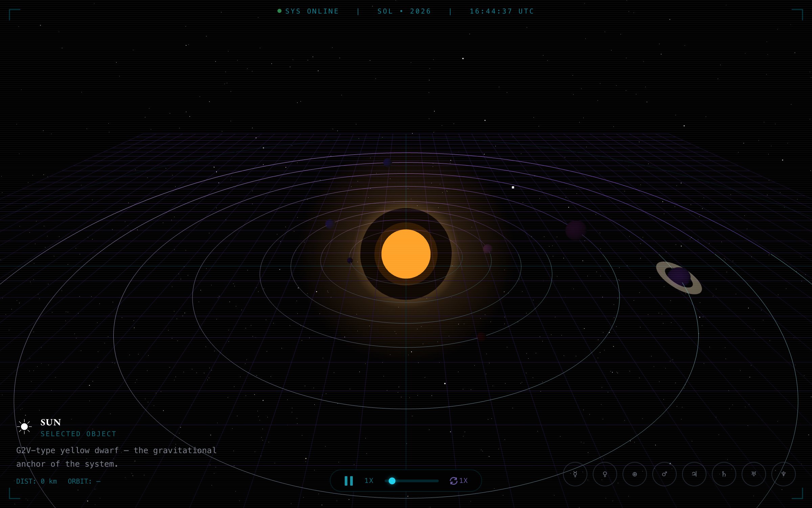Click the SYS ONLINE status text
812x508 pixels.
tap(312, 11)
